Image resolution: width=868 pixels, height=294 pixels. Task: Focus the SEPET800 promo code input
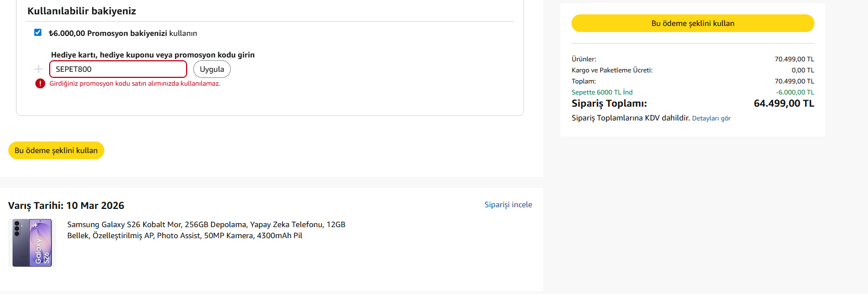[x=118, y=69]
